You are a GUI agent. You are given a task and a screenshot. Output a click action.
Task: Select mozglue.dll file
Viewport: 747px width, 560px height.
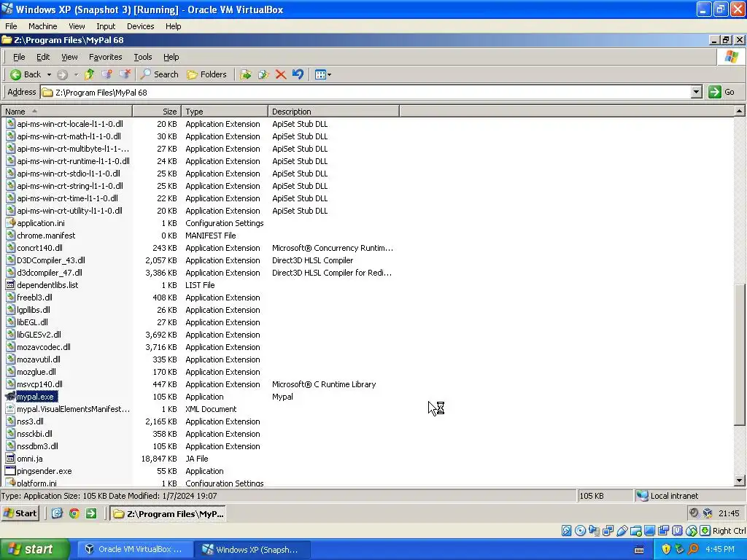click(x=36, y=372)
